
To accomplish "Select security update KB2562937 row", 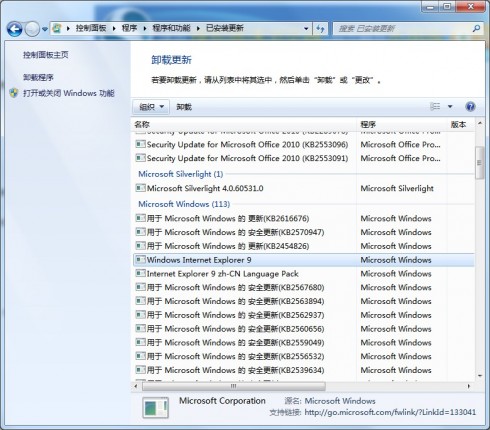I will [303, 315].
